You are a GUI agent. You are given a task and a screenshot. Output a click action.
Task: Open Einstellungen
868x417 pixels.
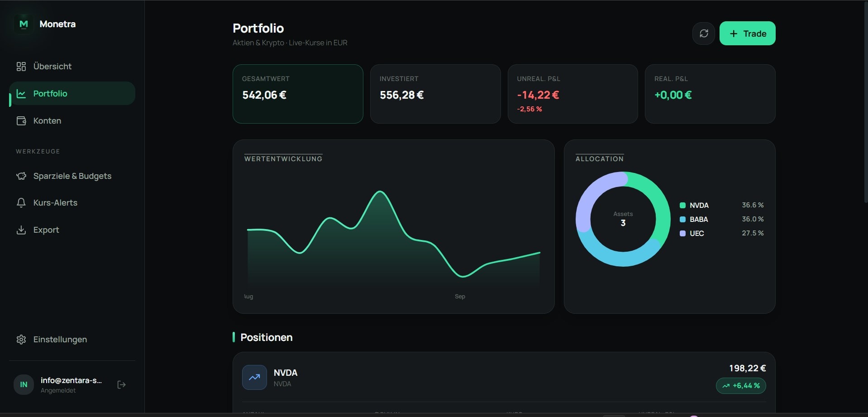pyautogui.click(x=72, y=340)
